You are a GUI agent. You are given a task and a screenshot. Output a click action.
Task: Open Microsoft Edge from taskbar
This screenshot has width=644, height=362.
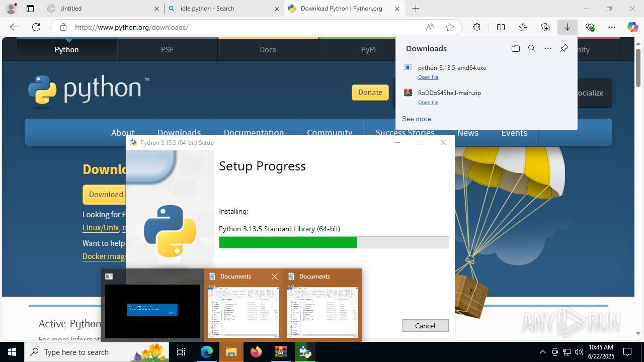point(207,352)
